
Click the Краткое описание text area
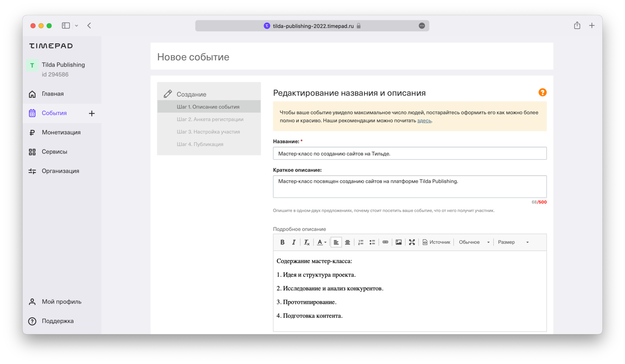(x=410, y=187)
